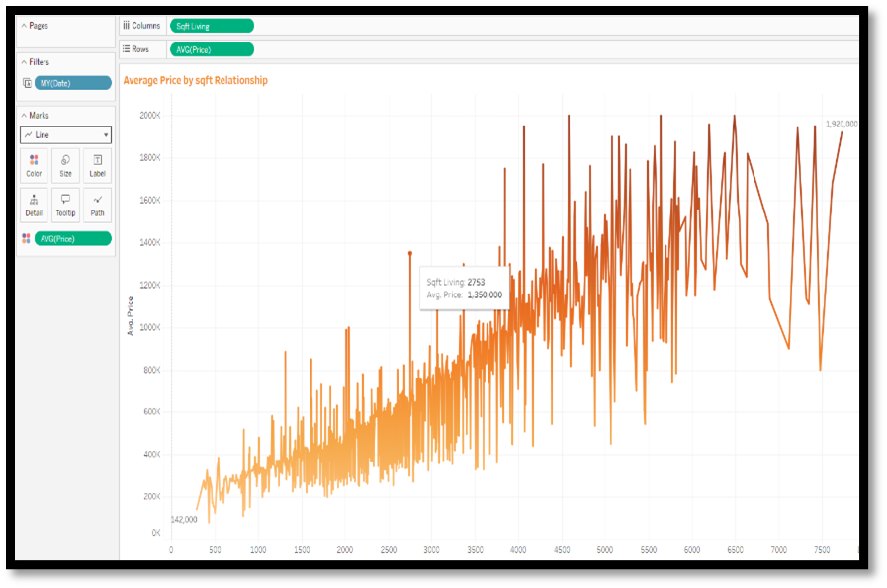887x588 pixels.
Task: Open the Line mark type dropdown
Action: pos(65,135)
